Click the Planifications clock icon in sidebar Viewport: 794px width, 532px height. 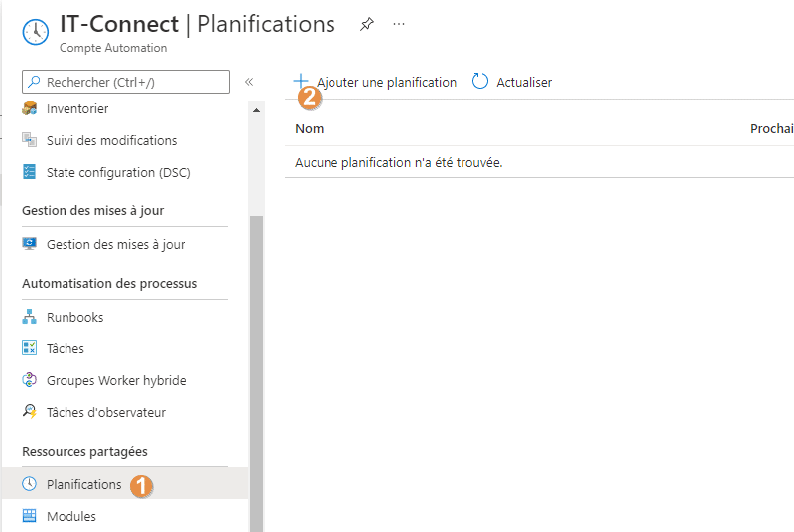[x=30, y=484]
